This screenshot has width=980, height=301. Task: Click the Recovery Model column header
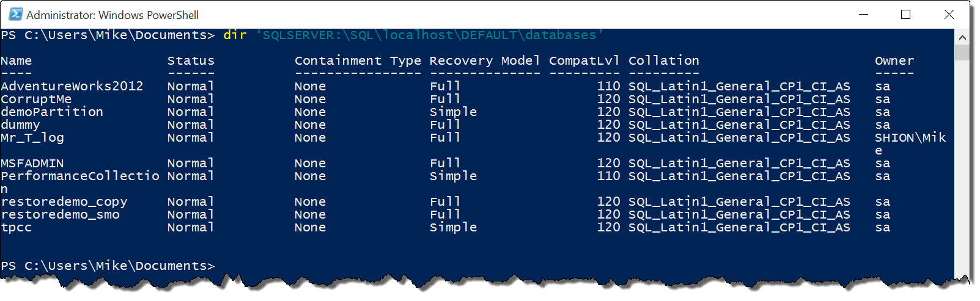point(485,60)
